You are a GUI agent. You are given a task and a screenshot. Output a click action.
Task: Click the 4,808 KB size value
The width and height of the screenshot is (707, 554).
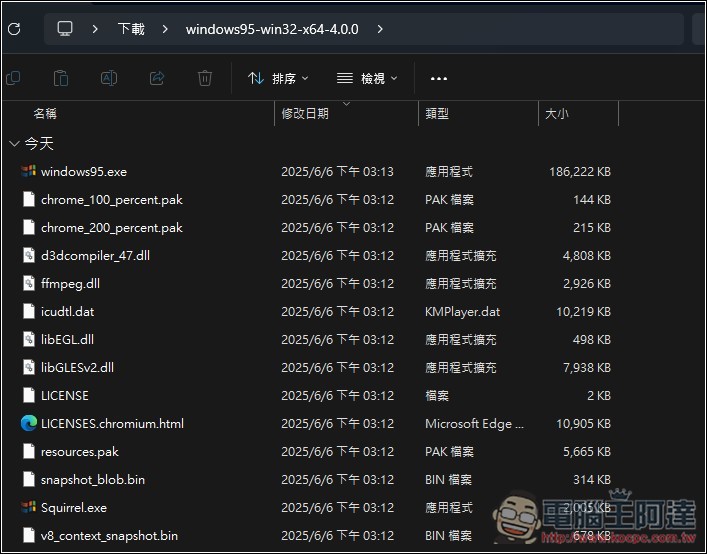pos(587,256)
